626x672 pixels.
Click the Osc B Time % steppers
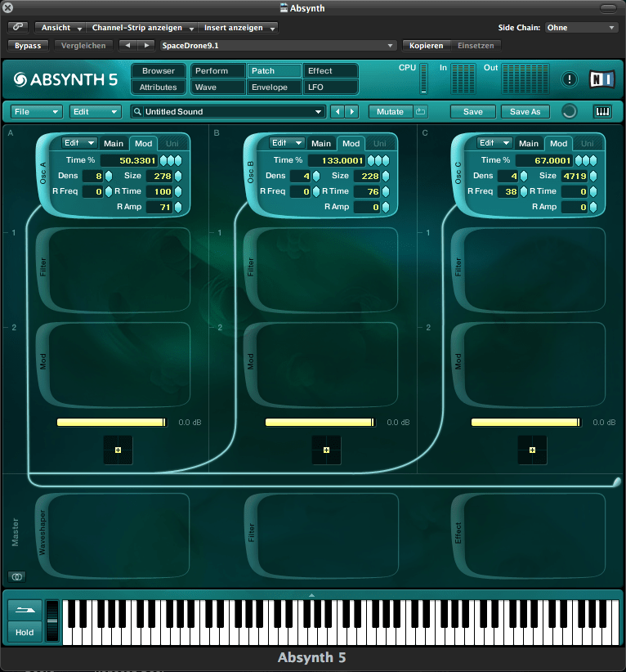pos(378,161)
